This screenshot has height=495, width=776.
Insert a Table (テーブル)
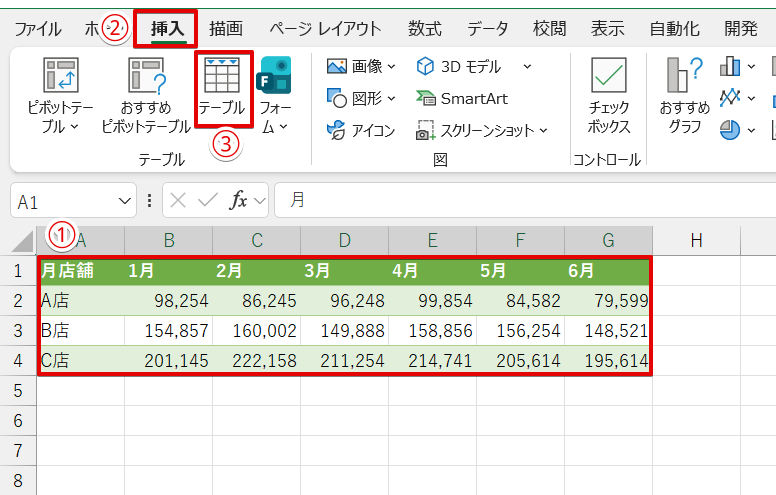[x=222, y=87]
